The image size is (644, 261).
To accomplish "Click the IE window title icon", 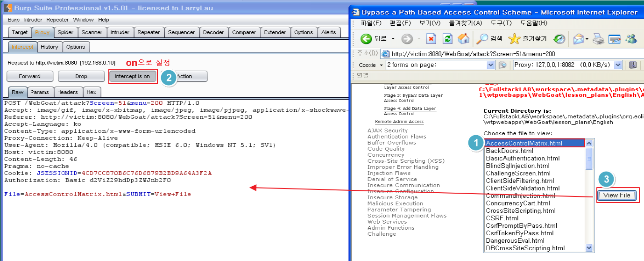I will 355,12.
